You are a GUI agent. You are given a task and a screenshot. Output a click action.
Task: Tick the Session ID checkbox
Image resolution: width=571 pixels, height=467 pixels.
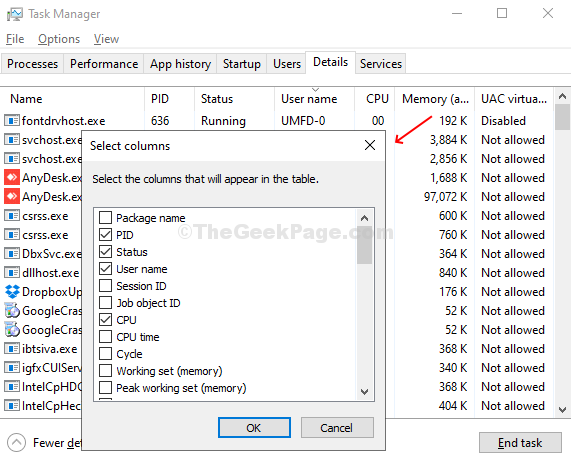tap(105, 286)
